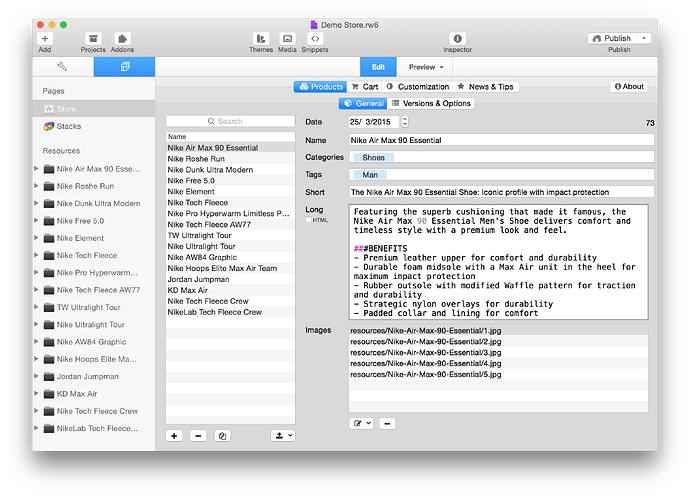The width and height of the screenshot is (690, 496).
Task: Switch to the General sub-tab
Action: click(x=363, y=103)
